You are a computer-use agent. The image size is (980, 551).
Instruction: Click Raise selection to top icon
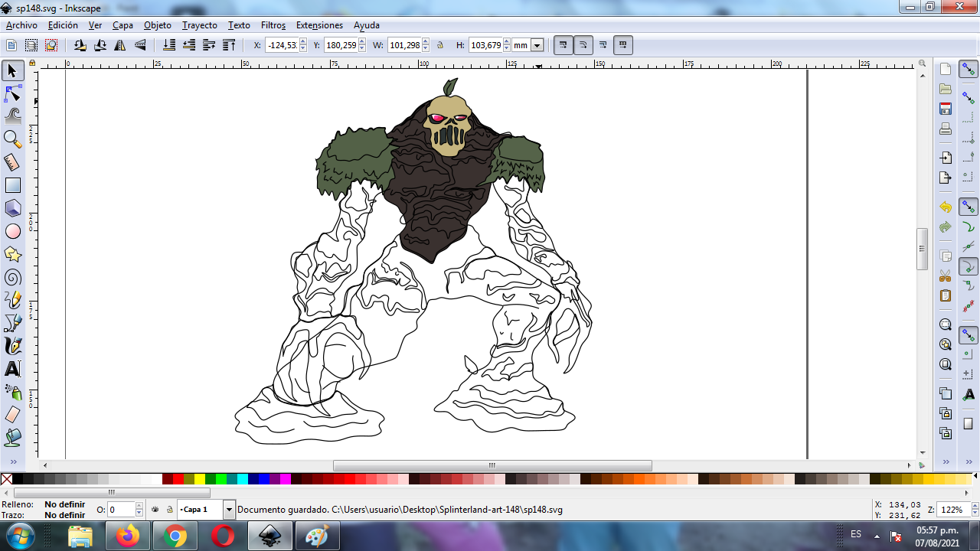tap(229, 45)
